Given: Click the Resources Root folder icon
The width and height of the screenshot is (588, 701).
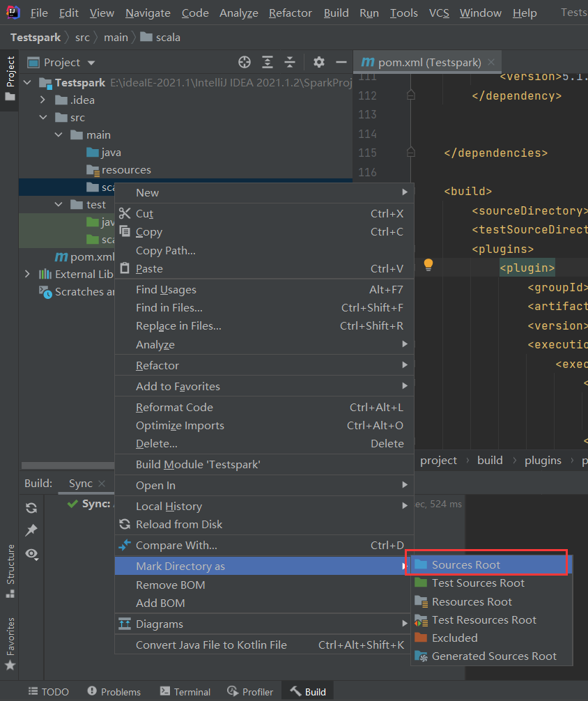Looking at the screenshot, I should click(x=421, y=601).
